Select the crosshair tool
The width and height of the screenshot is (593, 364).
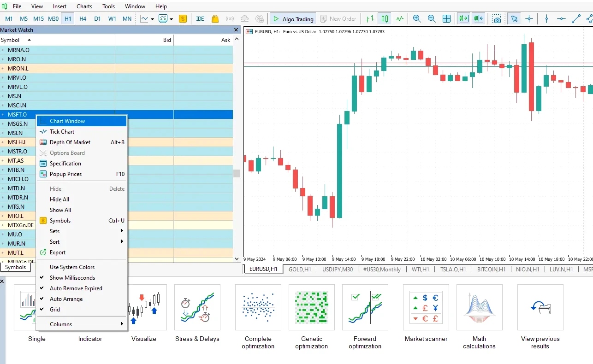tap(529, 19)
